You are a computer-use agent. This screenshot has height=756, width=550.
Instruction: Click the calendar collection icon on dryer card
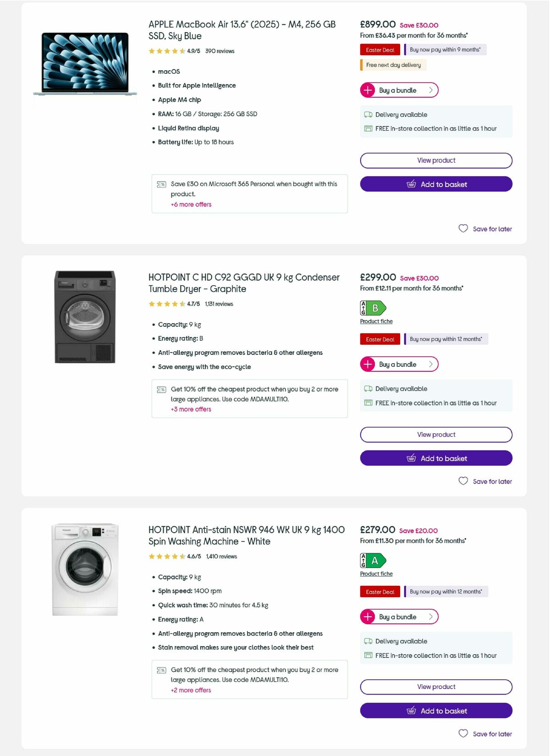[x=368, y=402]
